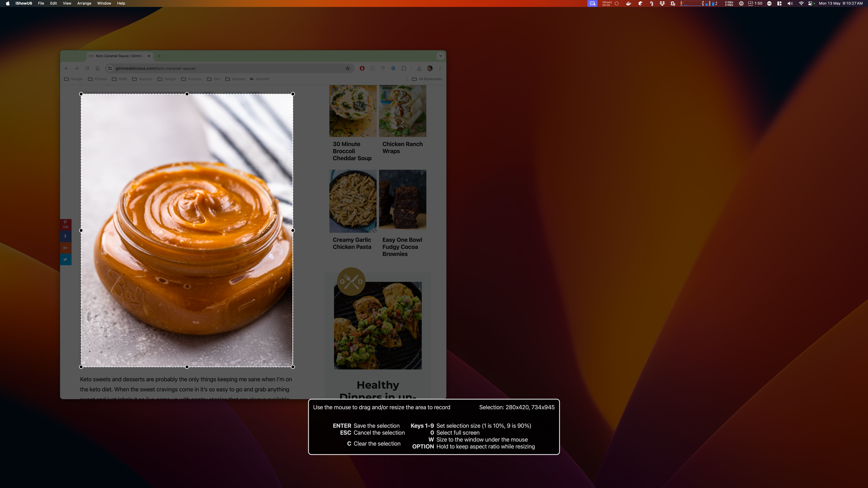868x488 pixels.
Task: Close the Keto Caramel Sauce tab
Action: click(149, 56)
